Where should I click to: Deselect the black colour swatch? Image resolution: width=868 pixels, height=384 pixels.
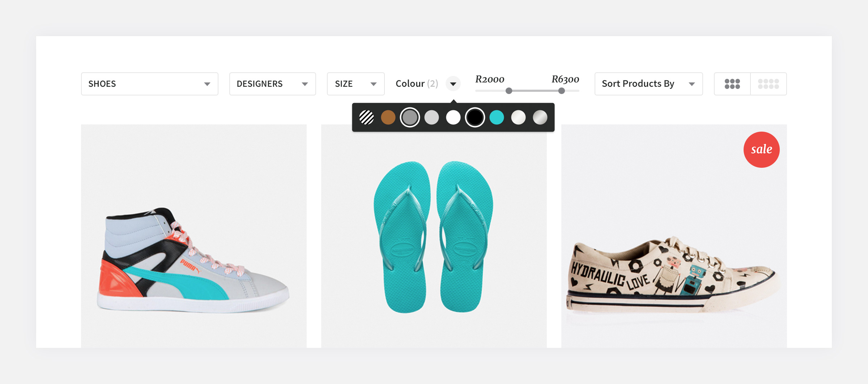point(475,118)
